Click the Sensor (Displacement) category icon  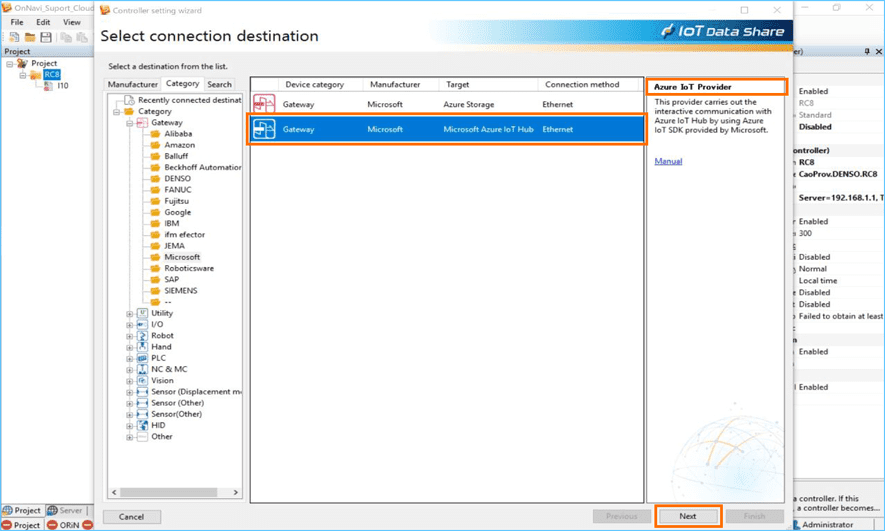pos(142,392)
